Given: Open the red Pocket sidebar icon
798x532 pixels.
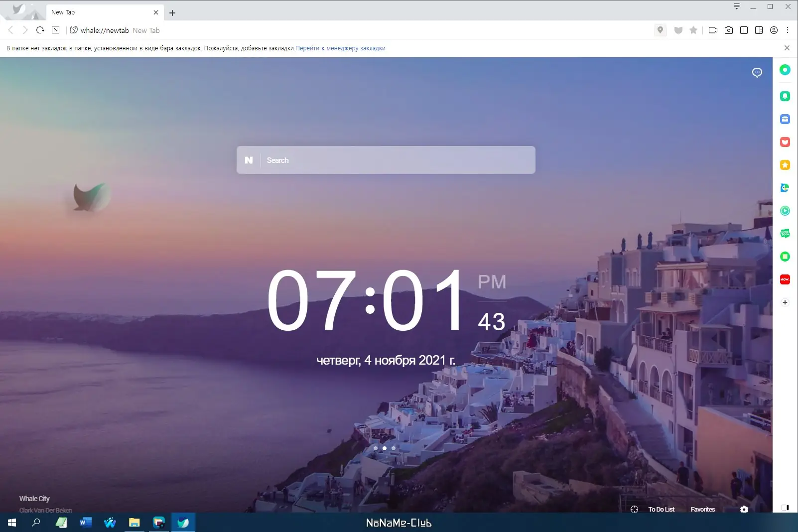Looking at the screenshot, I should click(785, 142).
